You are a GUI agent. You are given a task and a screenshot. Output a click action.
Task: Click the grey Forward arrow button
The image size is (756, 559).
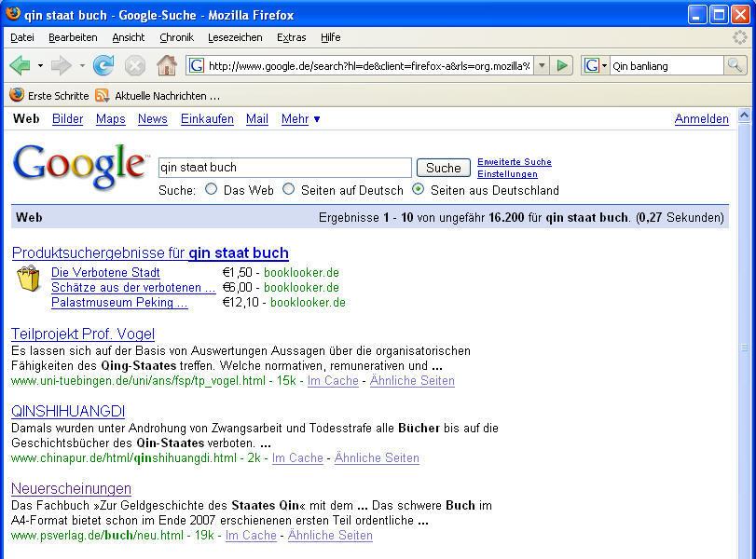62,65
